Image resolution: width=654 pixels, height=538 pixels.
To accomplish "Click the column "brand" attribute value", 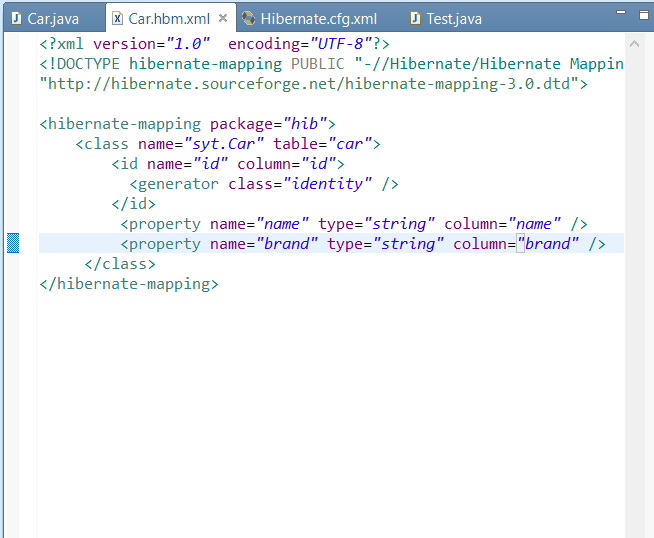I will [548, 244].
